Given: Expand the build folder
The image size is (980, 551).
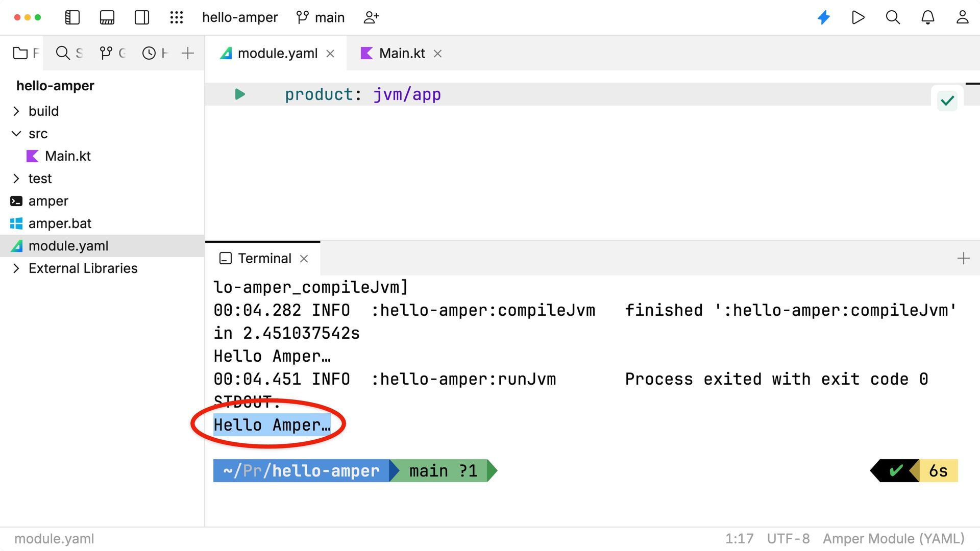Looking at the screenshot, I should [x=16, y=111].
